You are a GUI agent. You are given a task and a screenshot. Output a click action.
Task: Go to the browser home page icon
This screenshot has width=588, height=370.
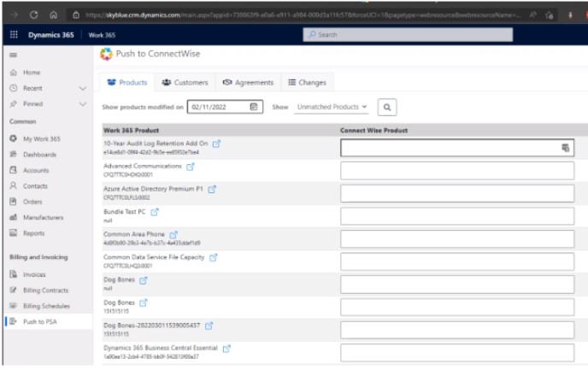pyautogui.click(x=53, y=15)
